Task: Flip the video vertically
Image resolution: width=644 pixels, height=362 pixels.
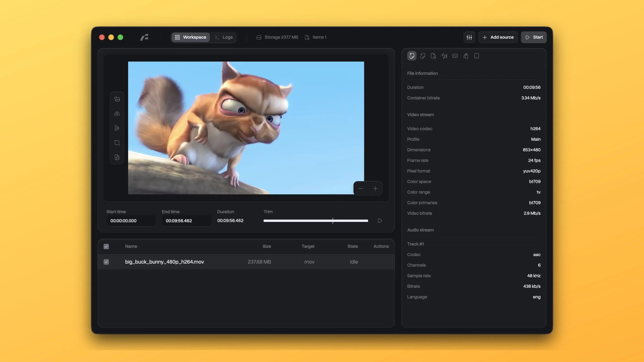Action: pyautogui.click(x=117, y=128)
